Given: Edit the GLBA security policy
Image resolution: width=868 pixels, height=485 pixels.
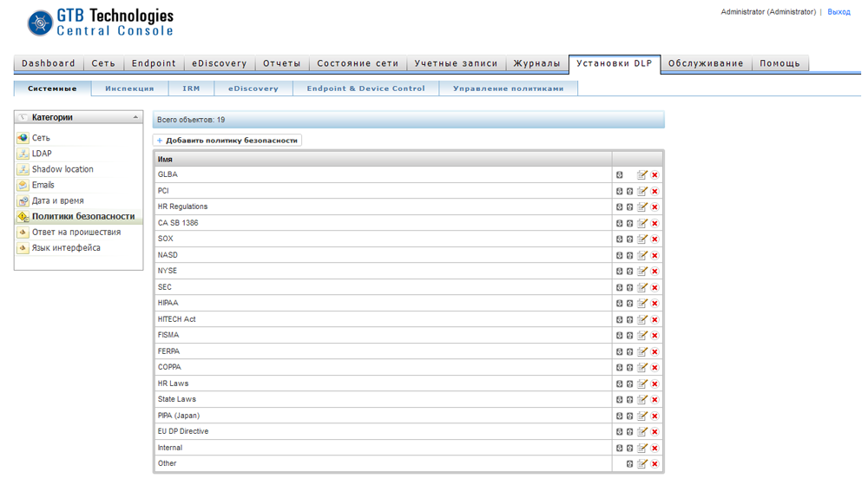Looking at the screenshot, I should point(642,174).
